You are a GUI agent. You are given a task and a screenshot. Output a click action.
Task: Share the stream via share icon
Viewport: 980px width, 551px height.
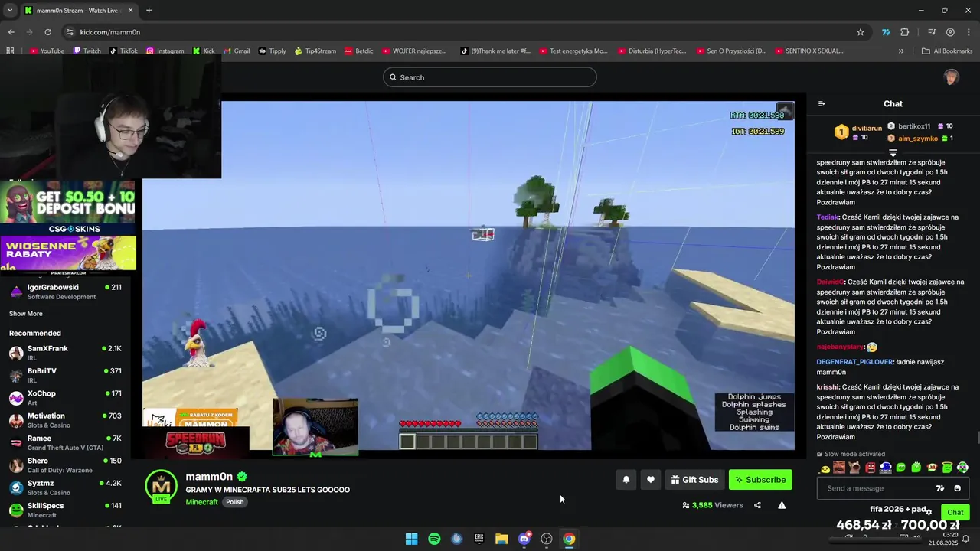[757, 505]
